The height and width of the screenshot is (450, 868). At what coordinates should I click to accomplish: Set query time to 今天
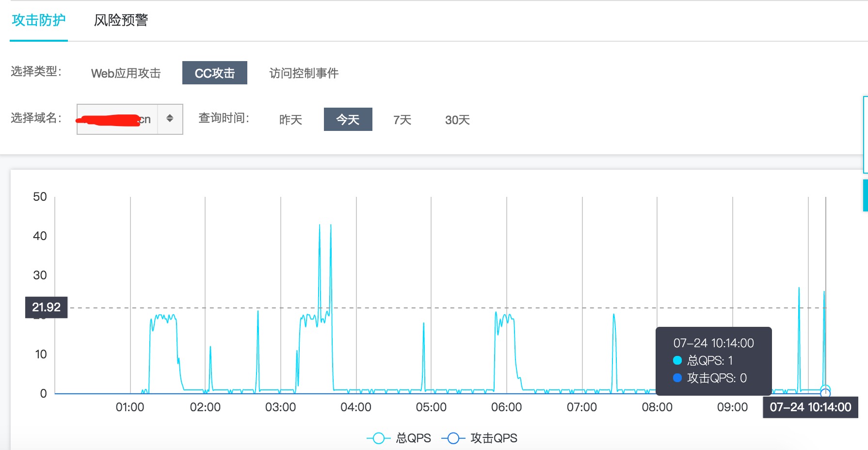pyautogui.click(x=348, y=119)
